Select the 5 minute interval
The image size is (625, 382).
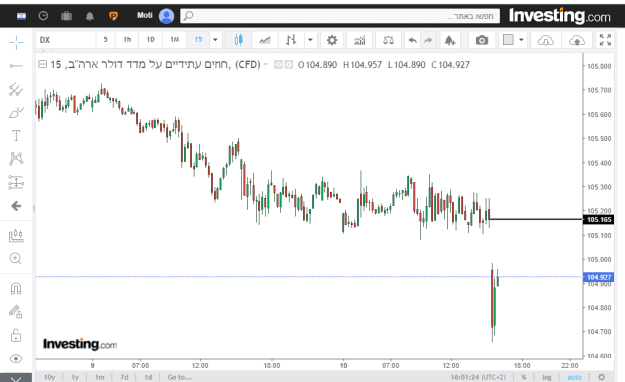[x=106, y=39]
